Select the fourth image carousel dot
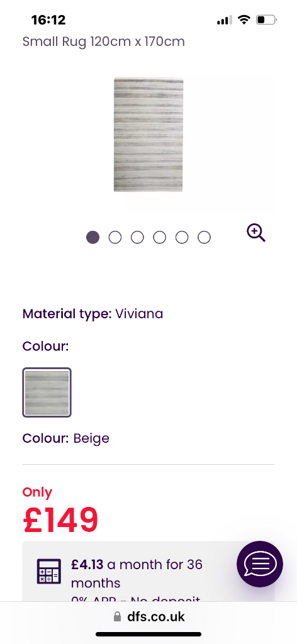Image resolution: width=297 pixels, height=644 pixels. pos(159,237)
